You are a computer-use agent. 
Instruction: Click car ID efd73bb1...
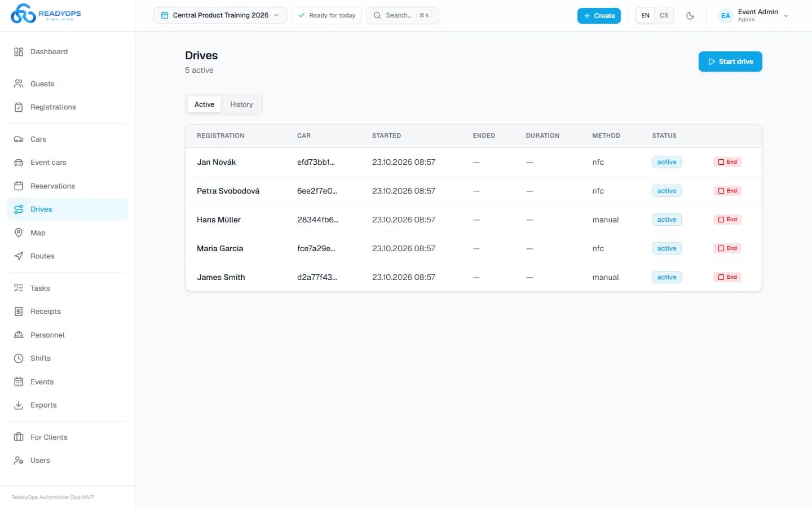(x=316, y=162)
